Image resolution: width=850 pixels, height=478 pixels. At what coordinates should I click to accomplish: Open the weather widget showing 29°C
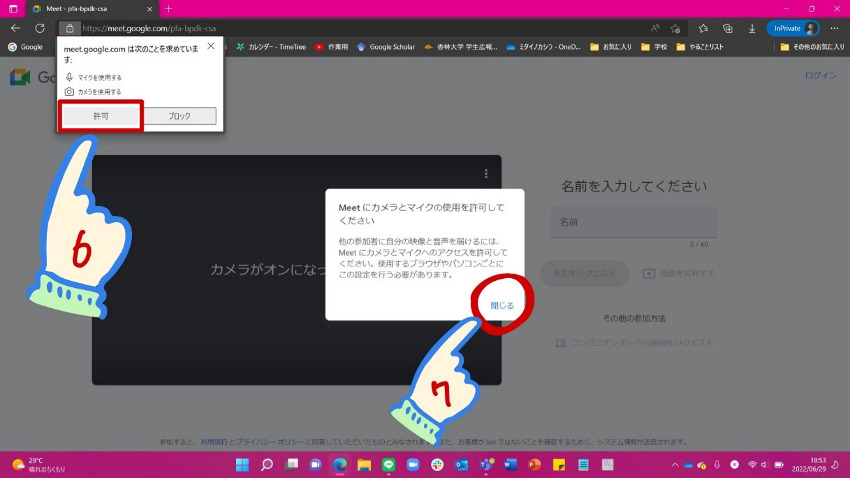38,464
